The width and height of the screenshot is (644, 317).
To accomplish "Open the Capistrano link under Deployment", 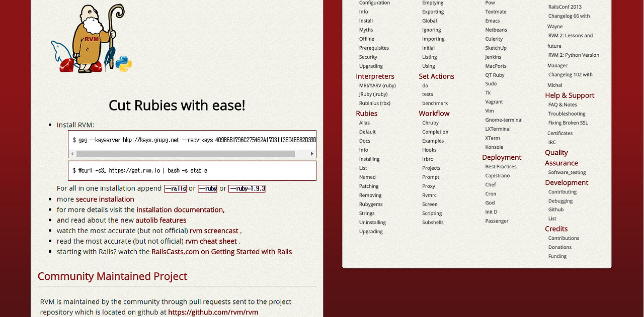I will pyautogui.click(x=498, y=176).
